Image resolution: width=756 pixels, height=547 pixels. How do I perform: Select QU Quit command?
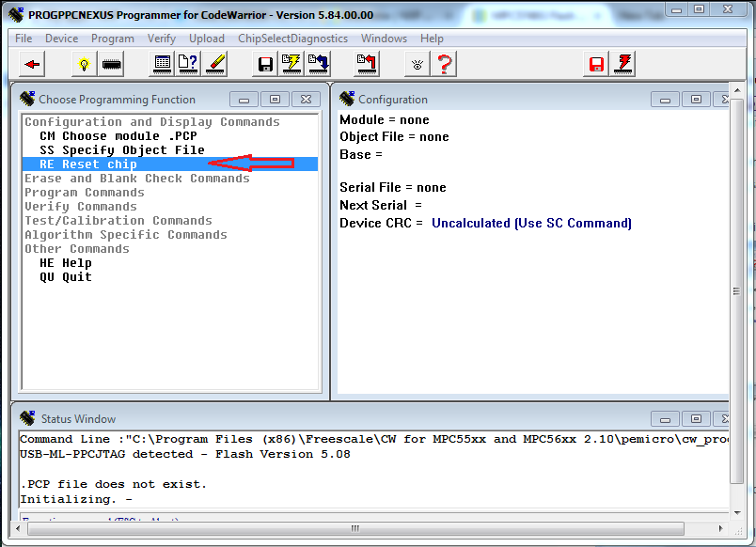[66, 276]
